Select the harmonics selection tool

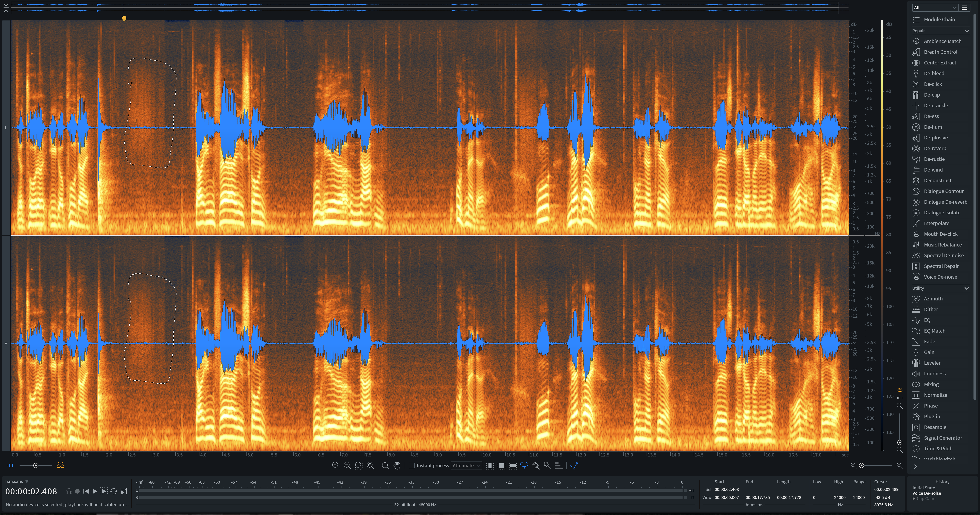[x=559, y=465]
